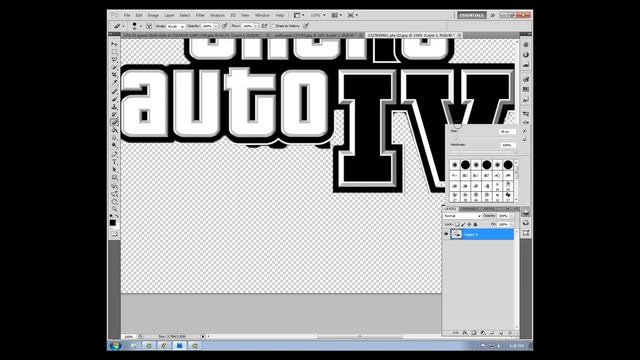This screenshot has width=640, height=360.
Task: Hide Layer 1 with eye icon
Action: point(446,234)
